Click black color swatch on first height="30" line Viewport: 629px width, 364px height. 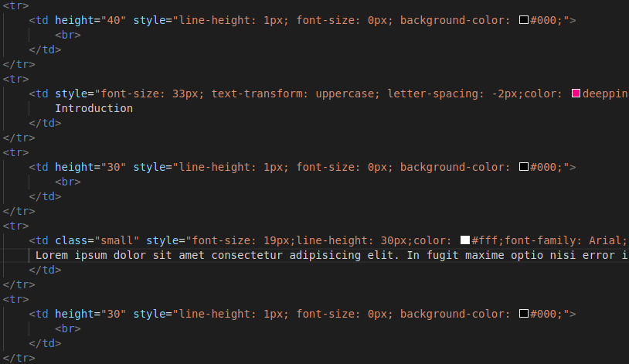[x=523, y=167]
